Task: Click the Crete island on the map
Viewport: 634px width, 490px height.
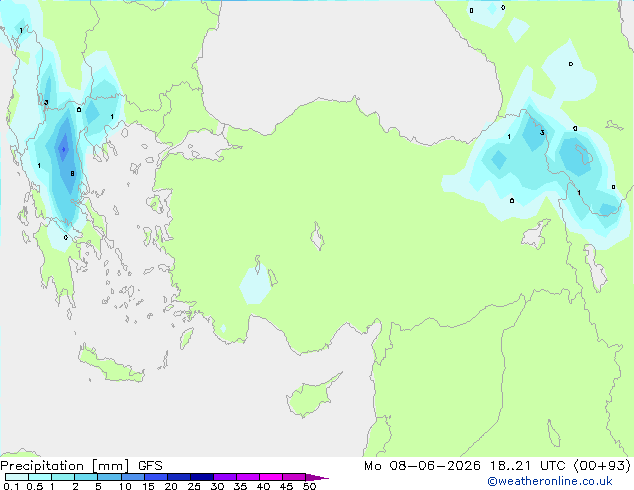Action: (111, 365)
